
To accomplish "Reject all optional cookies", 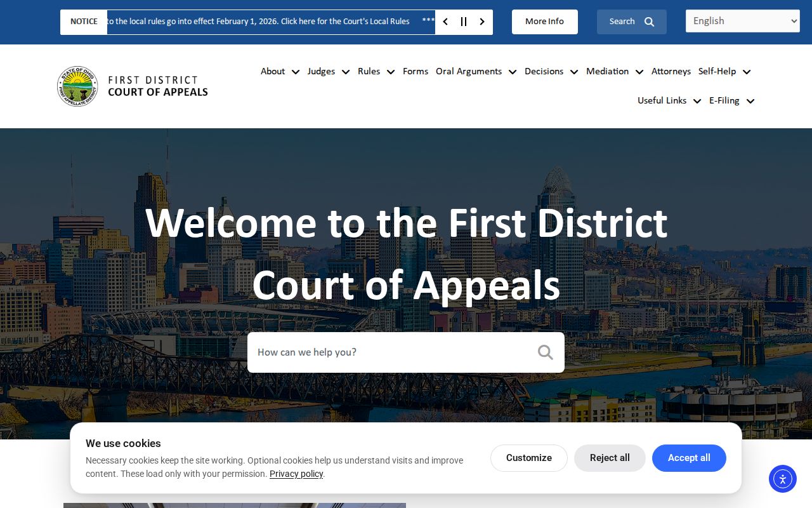I will [x=610, y=458].
